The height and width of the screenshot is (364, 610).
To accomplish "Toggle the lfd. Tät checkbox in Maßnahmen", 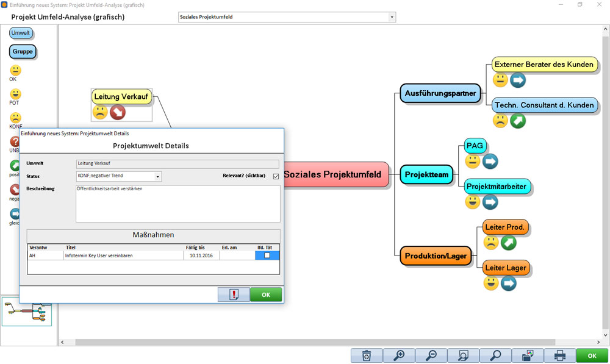I will click(267, 255).
